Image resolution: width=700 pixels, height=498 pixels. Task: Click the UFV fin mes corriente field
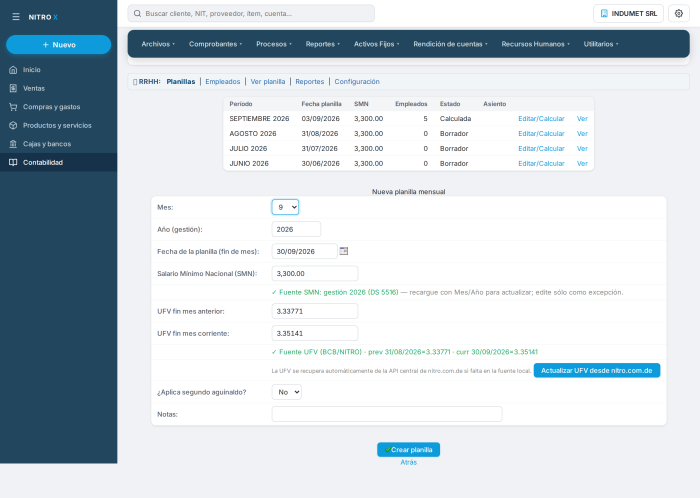[x=315, y=333]
